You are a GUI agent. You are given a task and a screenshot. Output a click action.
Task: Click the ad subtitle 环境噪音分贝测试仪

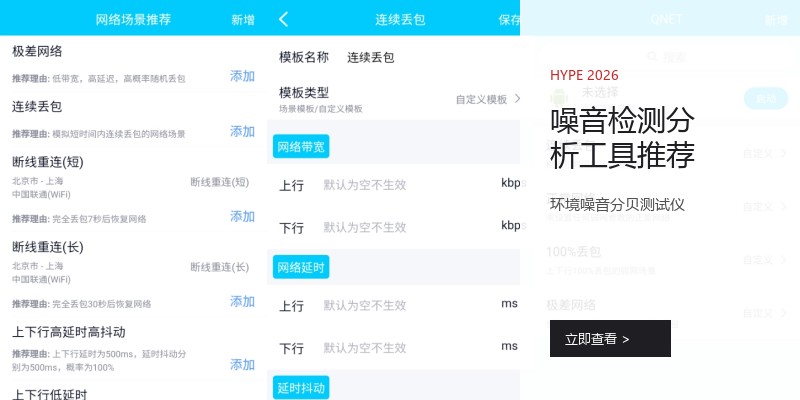(617, 205)
